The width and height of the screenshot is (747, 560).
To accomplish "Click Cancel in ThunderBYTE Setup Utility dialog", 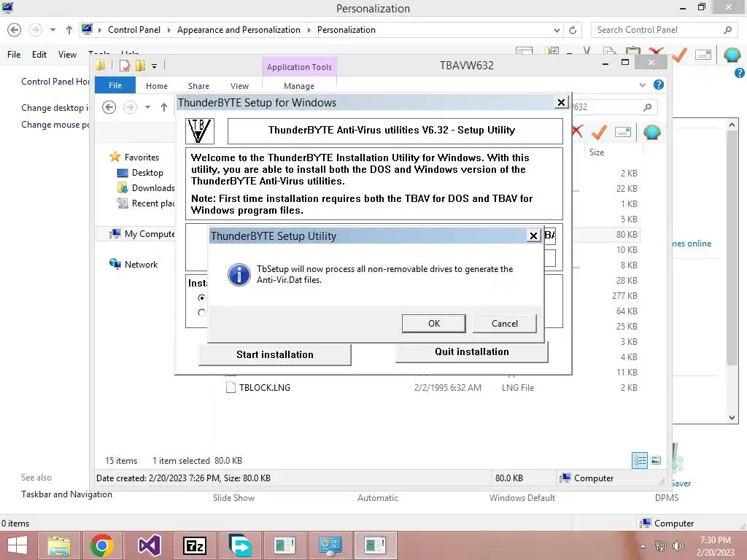I will click(505, 324).
